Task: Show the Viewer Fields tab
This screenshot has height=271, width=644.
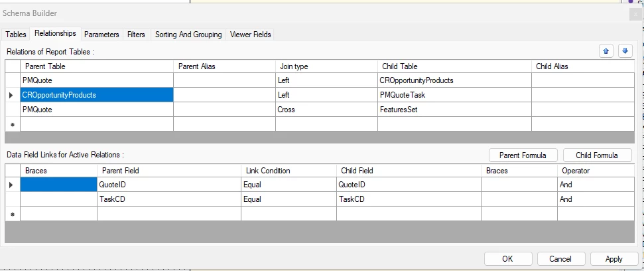Action: [251, 35]
